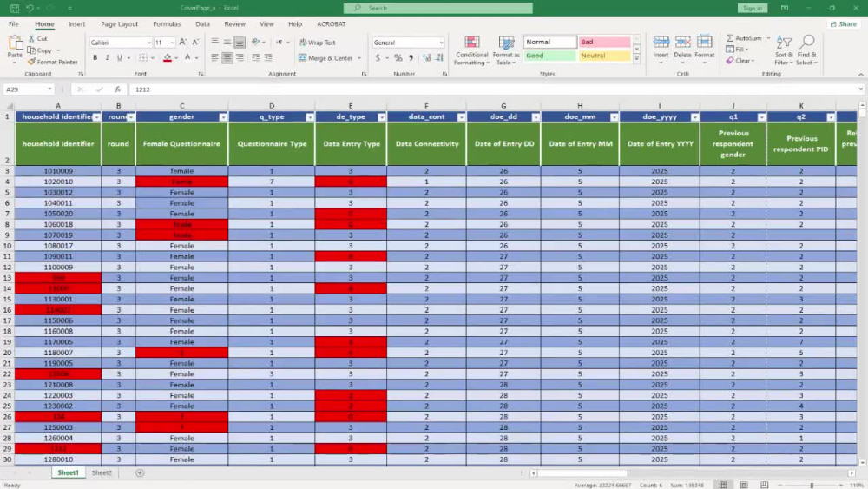Cut the selected cells
Screen dimensions: 868x489
[38, 39]
